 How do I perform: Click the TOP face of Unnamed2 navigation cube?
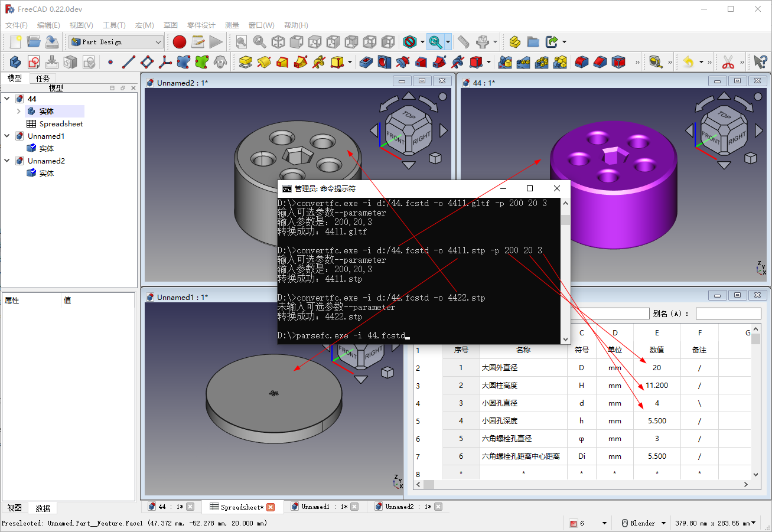point(409,115)
